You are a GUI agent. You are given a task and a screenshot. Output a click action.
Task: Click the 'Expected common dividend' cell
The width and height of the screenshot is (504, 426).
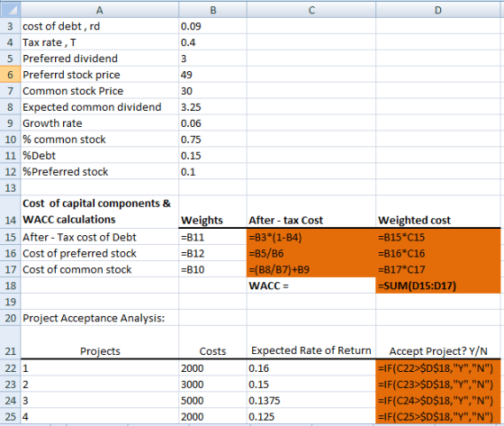[100, 107]
